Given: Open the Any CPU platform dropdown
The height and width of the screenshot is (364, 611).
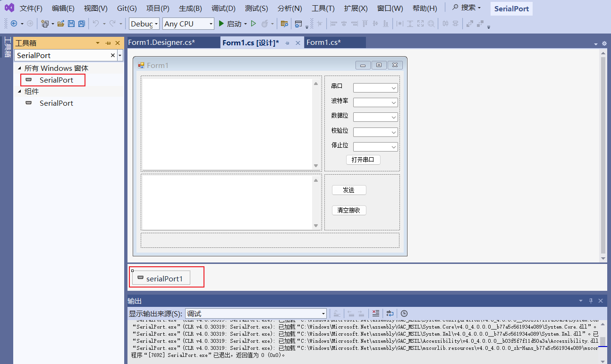Looking at the screenshot, I should pyautogui.click(x=188, y=24).
